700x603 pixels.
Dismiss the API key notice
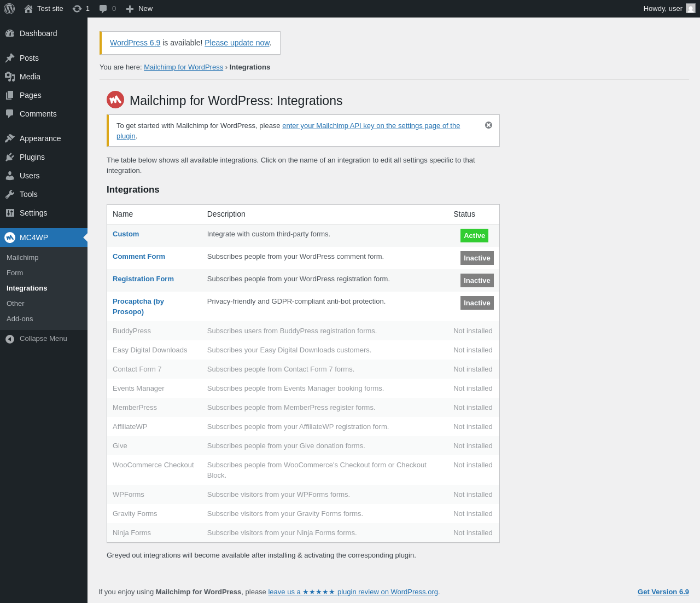(488, 125)
